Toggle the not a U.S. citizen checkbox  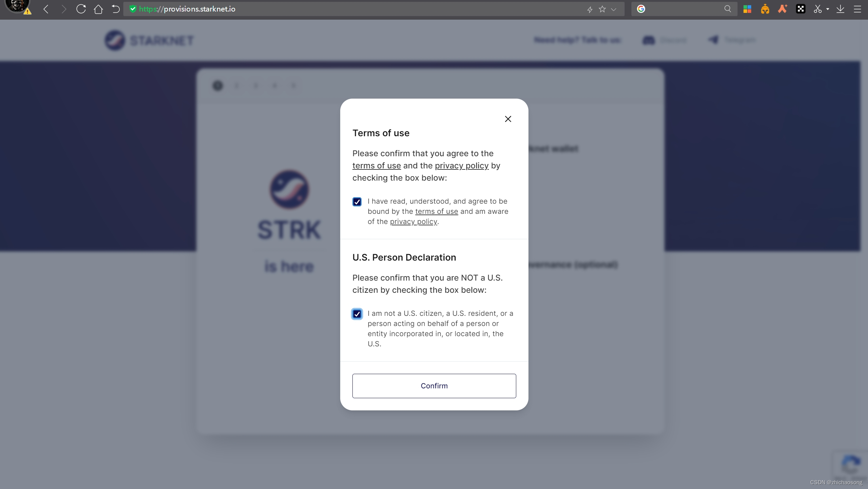click(357, 314)
